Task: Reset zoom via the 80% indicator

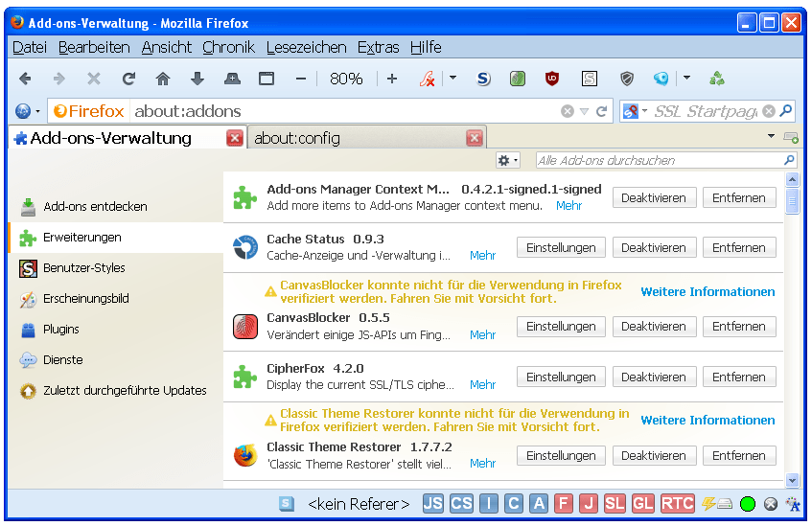Action: pos(346,79)
